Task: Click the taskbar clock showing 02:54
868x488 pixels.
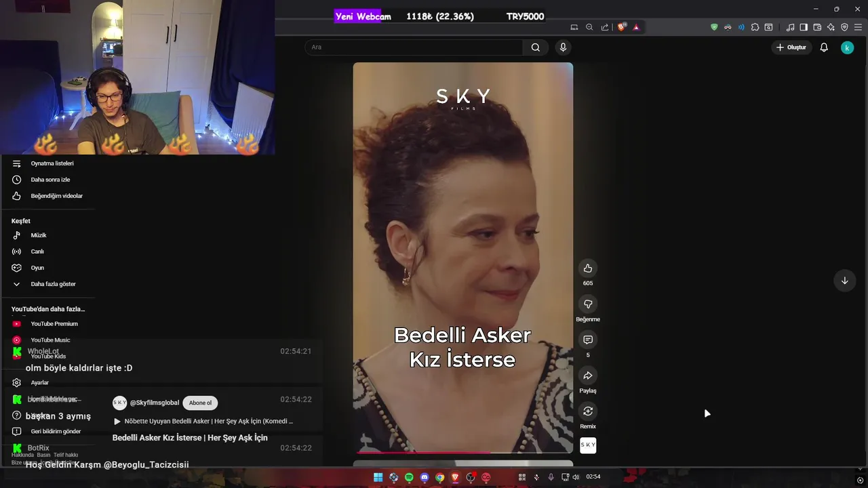Action: tap(593, 477)
